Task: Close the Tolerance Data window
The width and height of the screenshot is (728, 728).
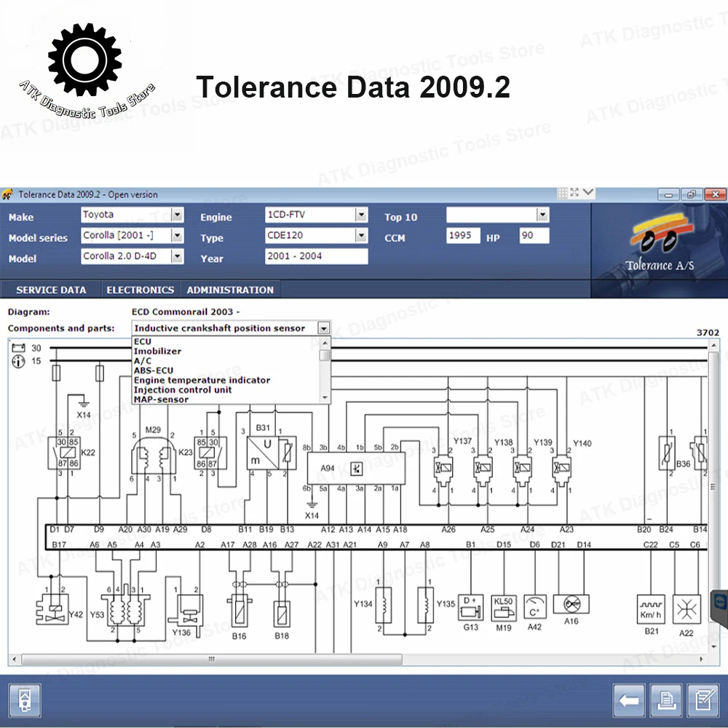Action: tap(716, 194)
